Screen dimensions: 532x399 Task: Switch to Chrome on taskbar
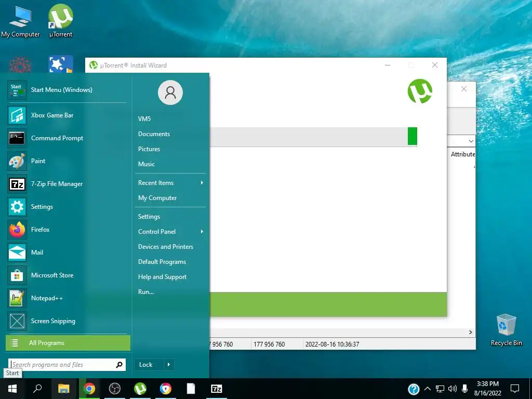coord(89,389)
